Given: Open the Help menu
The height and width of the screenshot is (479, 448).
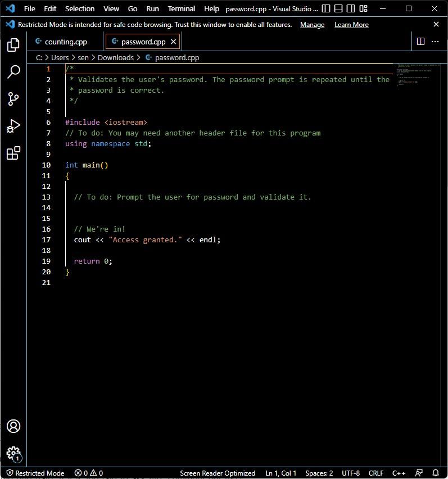Looking at the screenshot, I should (211, 8).
